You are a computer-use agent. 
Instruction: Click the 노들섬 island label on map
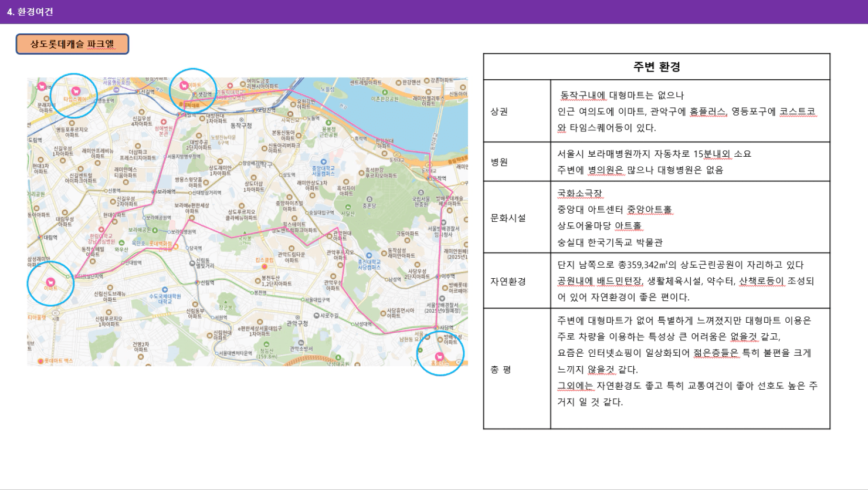(x=327, y=90)
